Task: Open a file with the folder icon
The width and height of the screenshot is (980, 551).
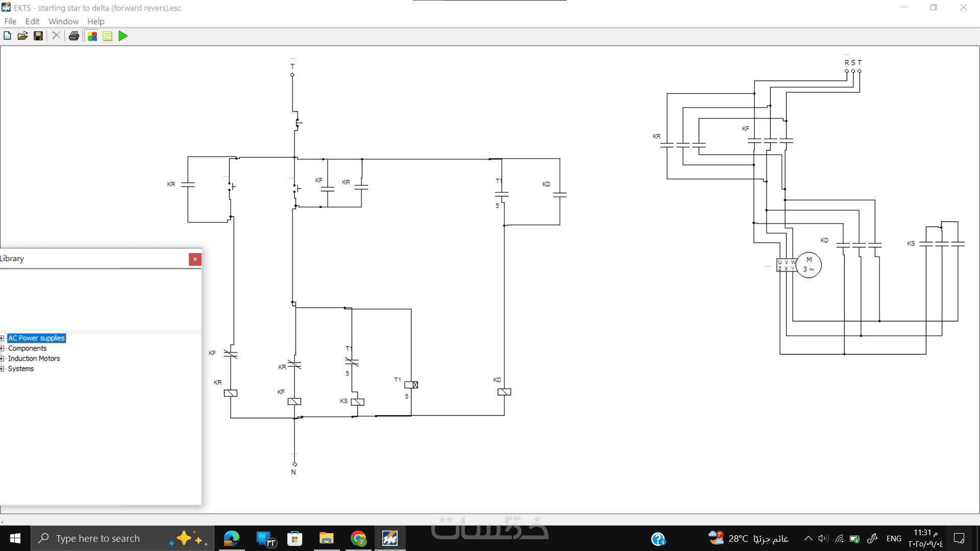Action: coord(22,36)
